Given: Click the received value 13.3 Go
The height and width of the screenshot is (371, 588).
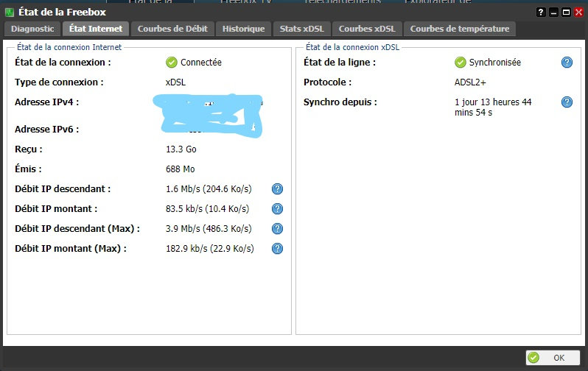Looking at the screenshot, I should tap(181, 149).
